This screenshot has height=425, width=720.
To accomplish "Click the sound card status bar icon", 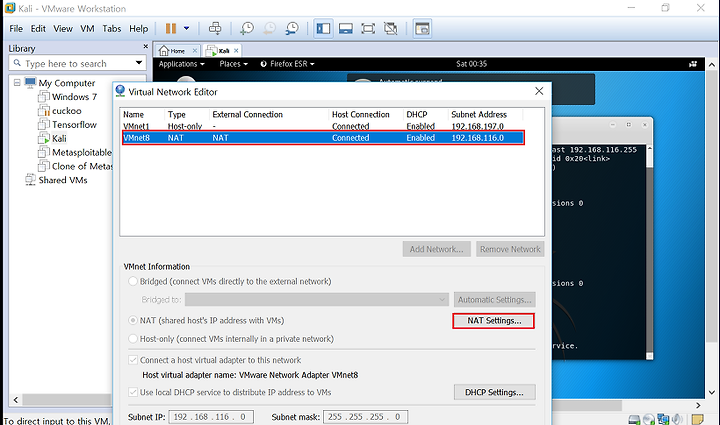I will (677, 419).
